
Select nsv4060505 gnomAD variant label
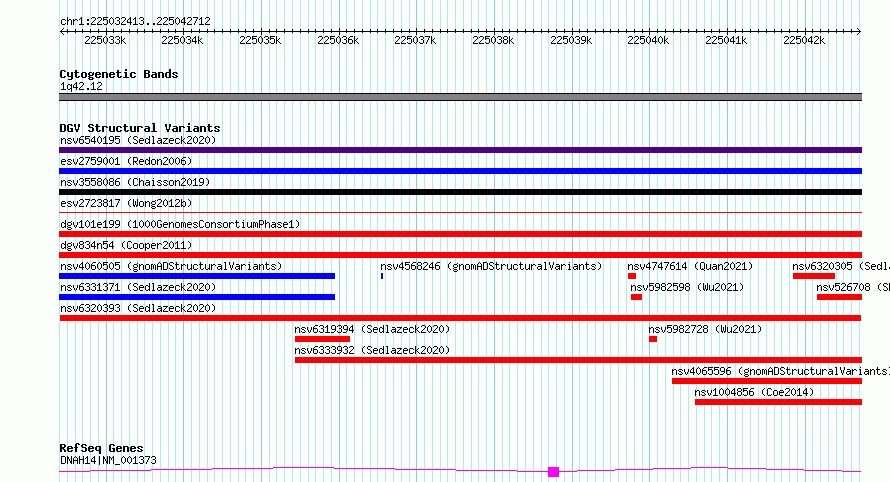[x=171, y=266]
